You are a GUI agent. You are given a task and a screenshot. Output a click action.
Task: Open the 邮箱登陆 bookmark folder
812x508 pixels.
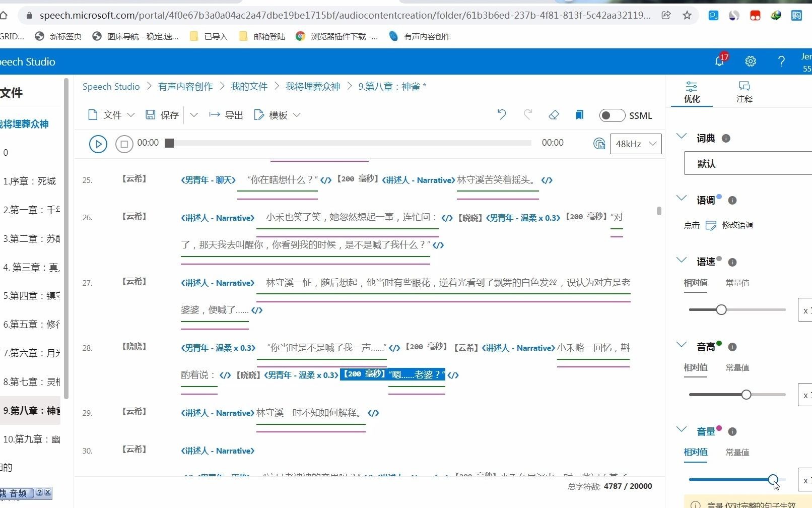[262, 36]
